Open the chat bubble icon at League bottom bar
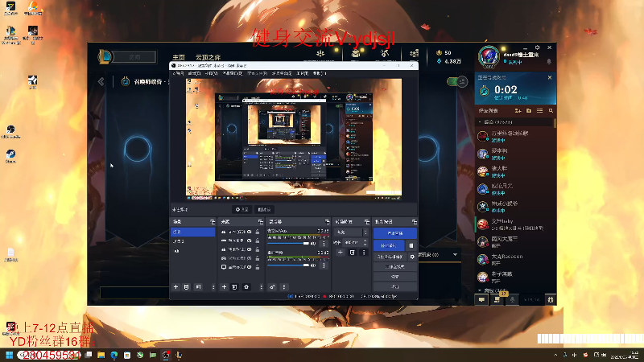Viewport: 644px width, 362px height. 481,299
